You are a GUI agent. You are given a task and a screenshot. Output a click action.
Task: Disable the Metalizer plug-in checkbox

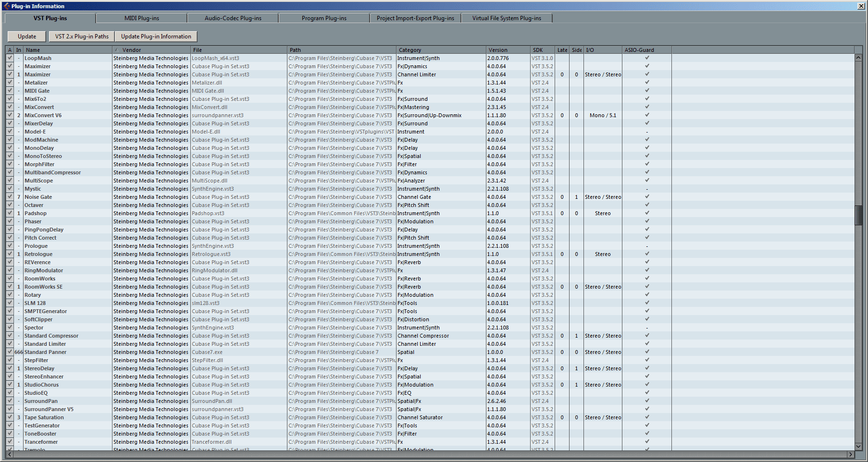click(x=10, y=83)
